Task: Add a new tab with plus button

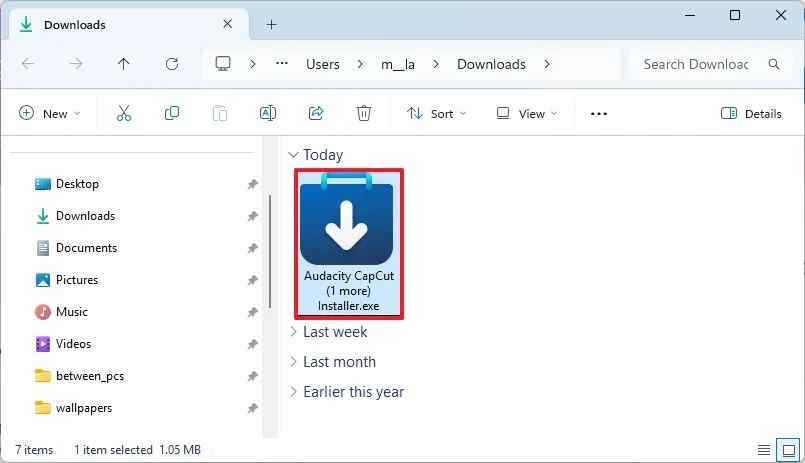Action: pos(272,24)
